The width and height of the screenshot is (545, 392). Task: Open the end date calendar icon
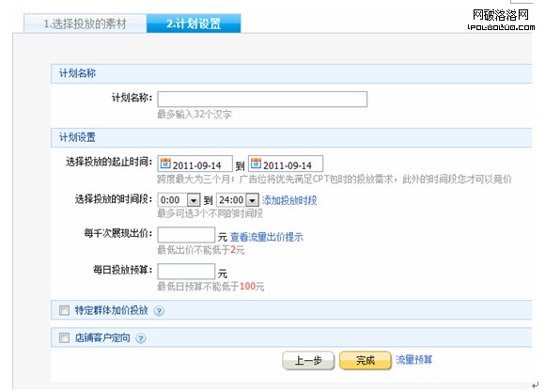point(256,164)
